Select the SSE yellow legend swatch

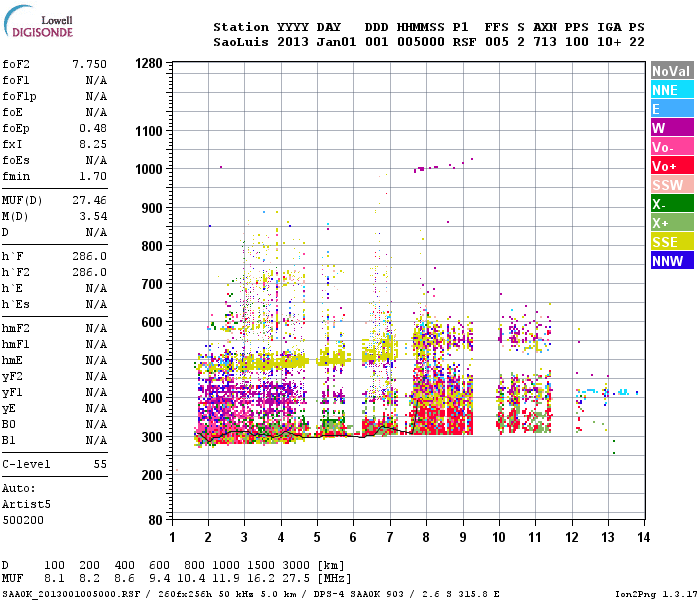[x=672, y=242]
